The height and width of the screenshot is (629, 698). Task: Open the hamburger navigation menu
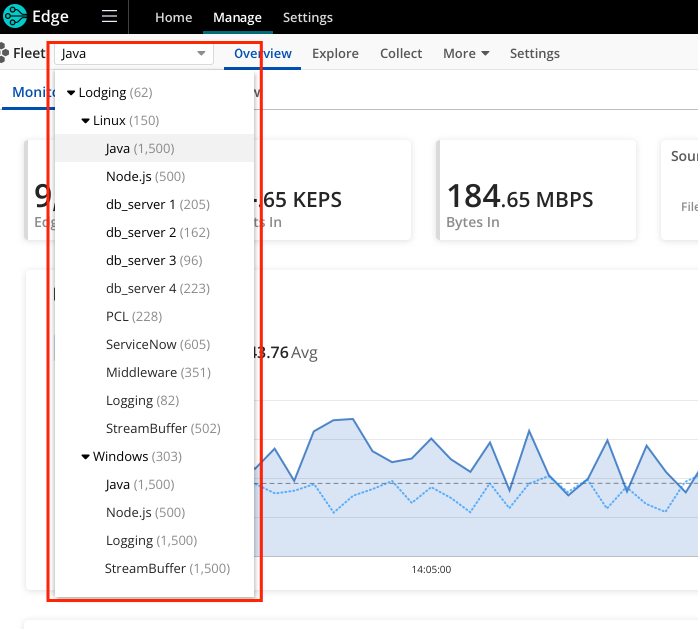[109, 17]
